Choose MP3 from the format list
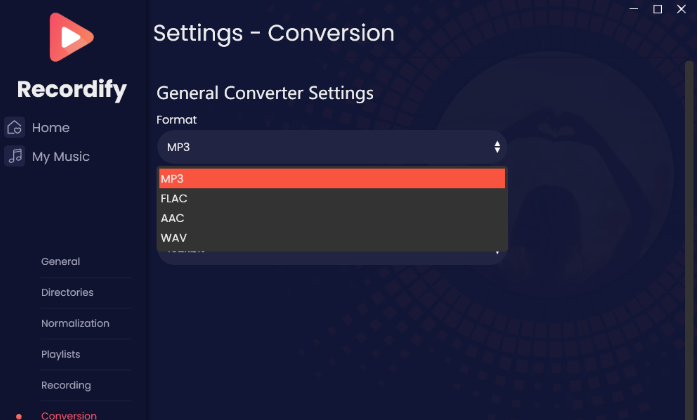 [332, 179]
